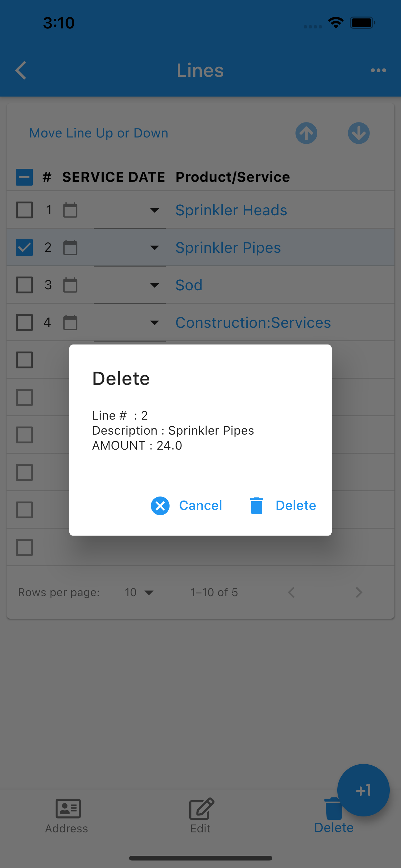The height and width of the screenshot is (868, 401).
Task: Switch to the Address bottom tab
Action: pyautogui.click(x=67, y=816)
